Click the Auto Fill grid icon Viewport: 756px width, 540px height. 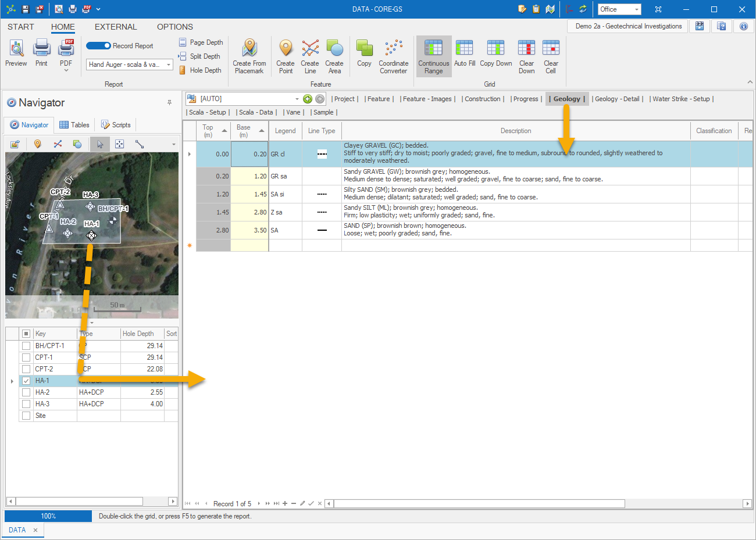pos(465,53)
